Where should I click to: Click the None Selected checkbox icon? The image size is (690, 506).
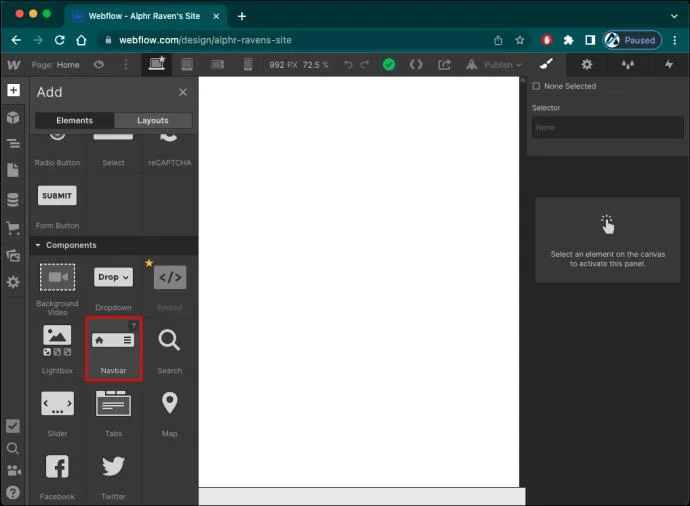point(536,86)
